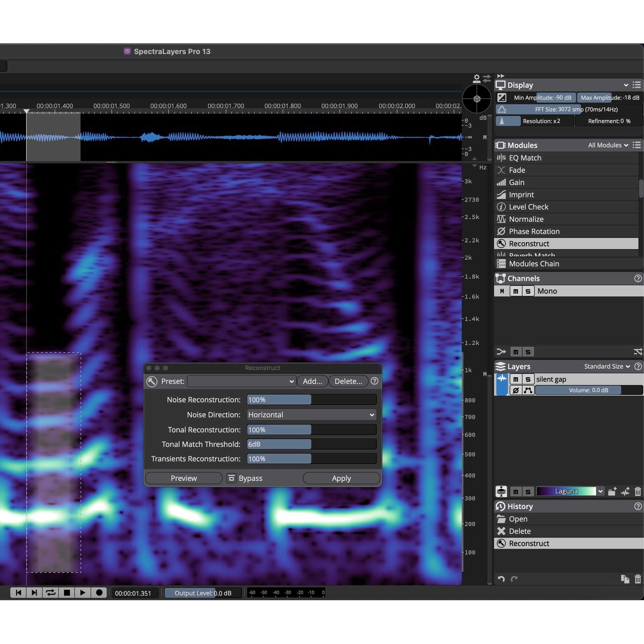This screenshot has width=644, height=644.
Task: Select Open in History list
Action: [x=568, y=519]
